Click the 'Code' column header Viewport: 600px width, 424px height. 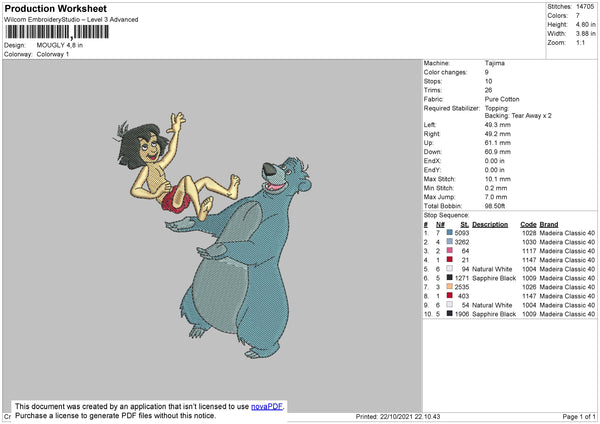tap(528, 225)
